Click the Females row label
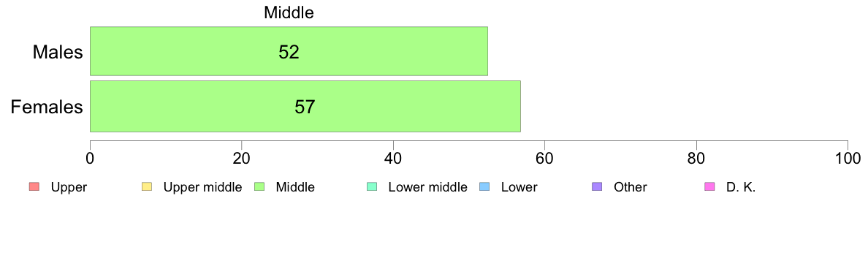This screenshot has height=269, width=868. click(x=47, y=107)
